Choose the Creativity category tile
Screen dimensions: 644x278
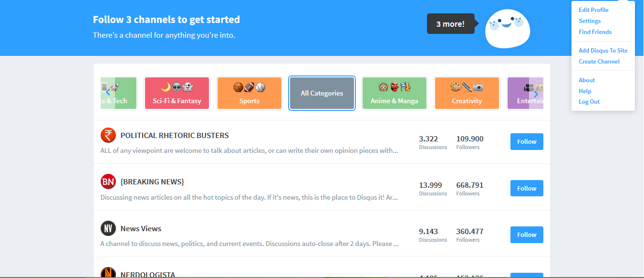tap(467, 93)
